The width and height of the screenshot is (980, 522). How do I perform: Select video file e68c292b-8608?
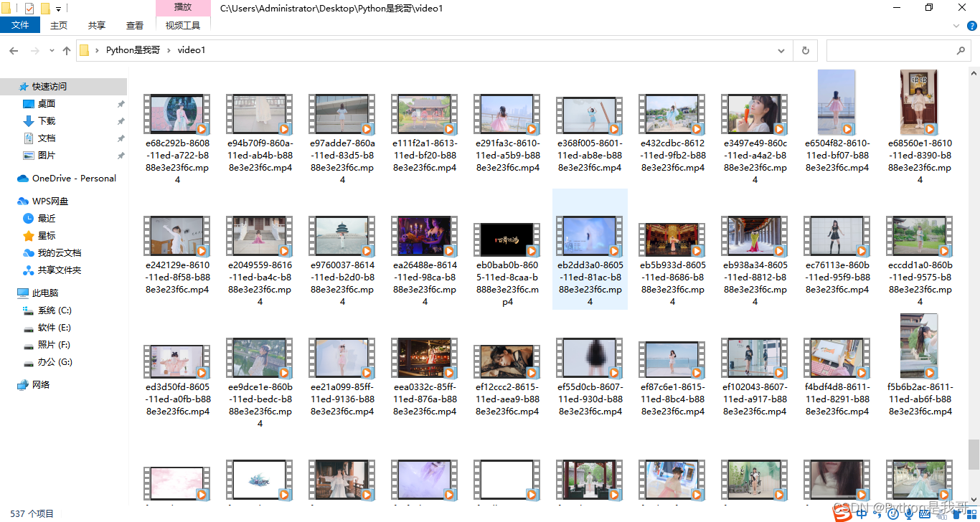tap(177, 128)
